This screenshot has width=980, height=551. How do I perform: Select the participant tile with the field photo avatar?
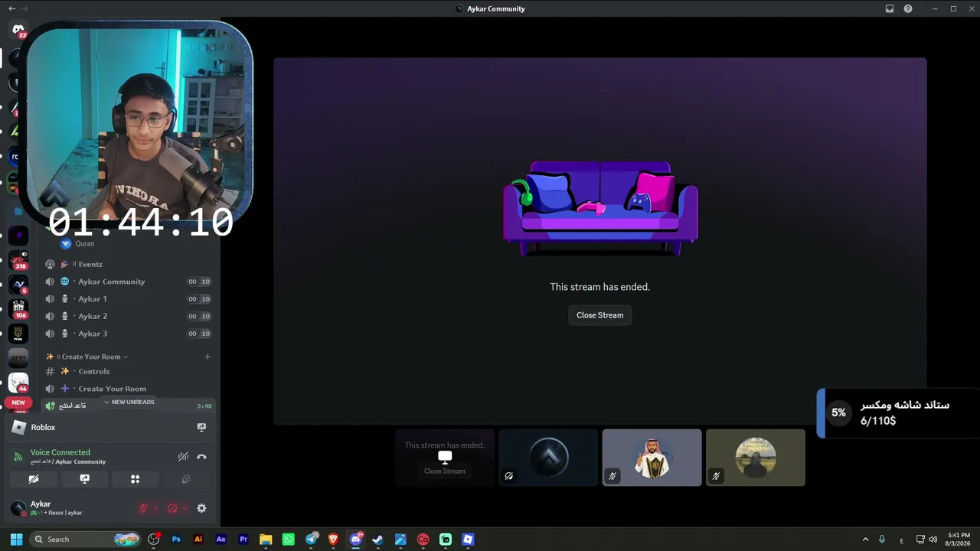[755, 458]
